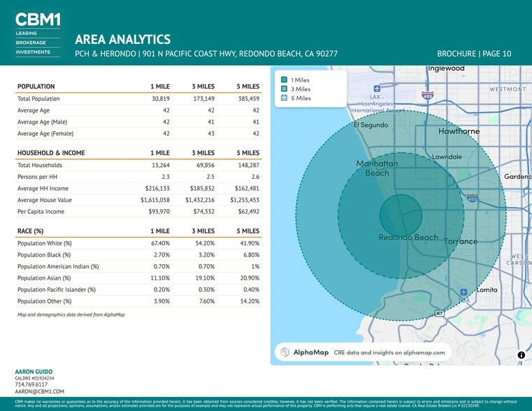532x411 pixels.
Task: Click the N7 route marker on the map
Action: tap(440, 313)
